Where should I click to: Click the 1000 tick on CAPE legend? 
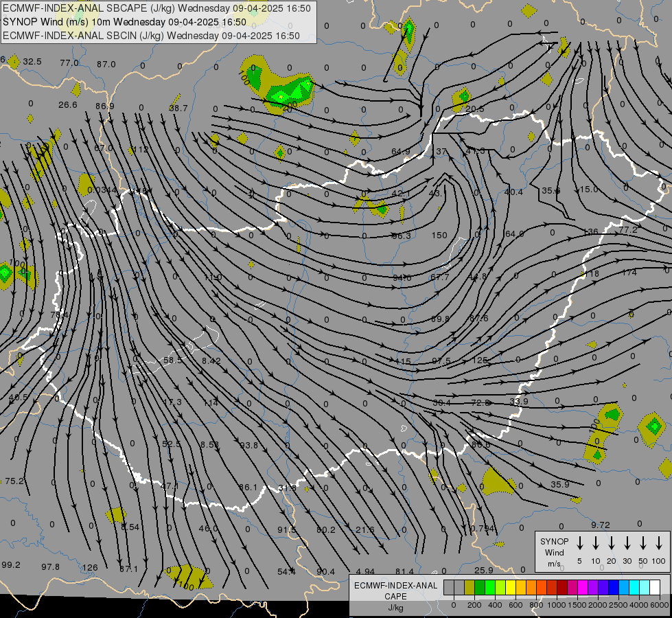click(557, 605)
